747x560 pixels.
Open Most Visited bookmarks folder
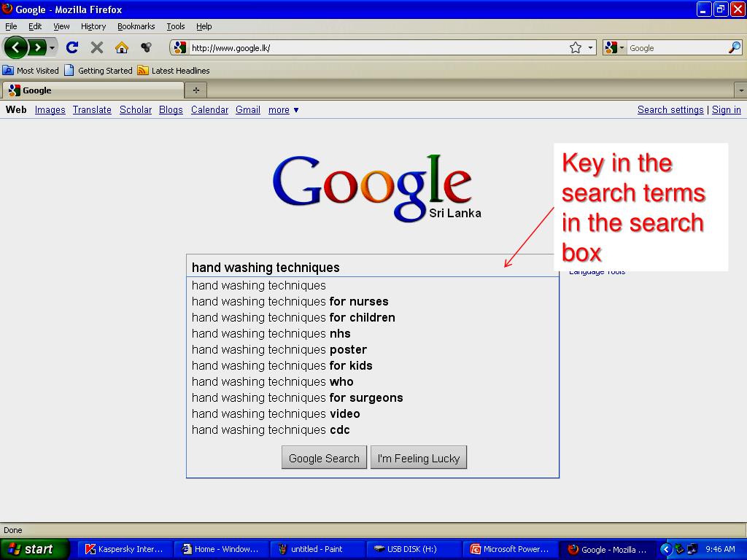(31, 71)
